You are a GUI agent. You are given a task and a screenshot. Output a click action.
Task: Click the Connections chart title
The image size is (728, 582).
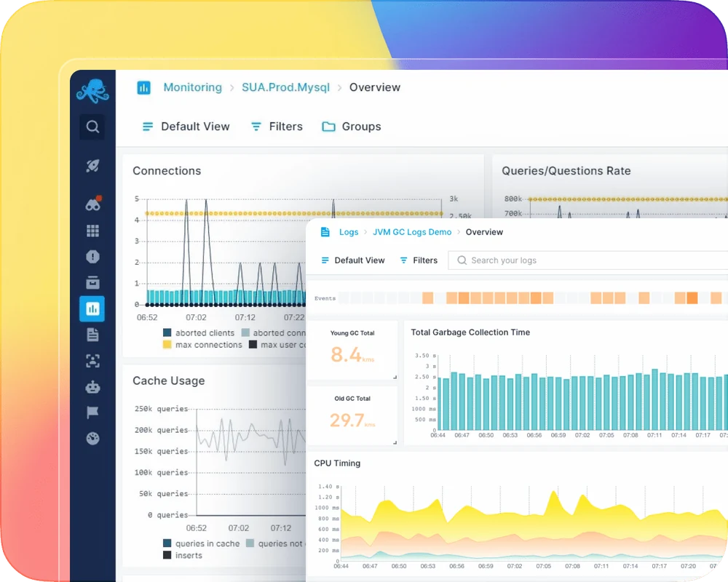click(x=167, y=171)
